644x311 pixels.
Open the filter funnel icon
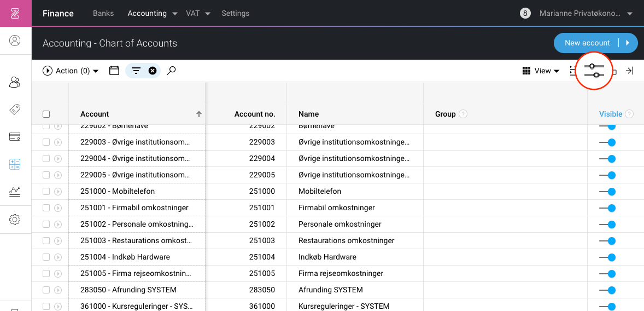click(x=136, y=71)
